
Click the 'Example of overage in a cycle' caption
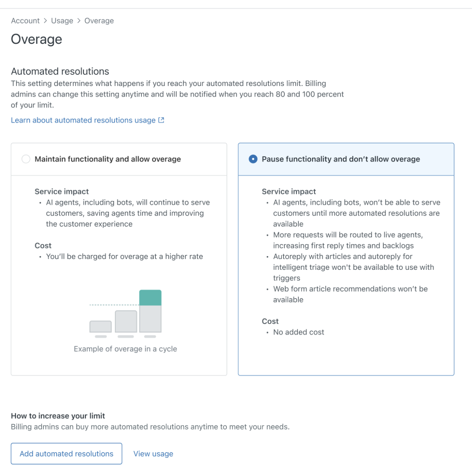[126, 349]
